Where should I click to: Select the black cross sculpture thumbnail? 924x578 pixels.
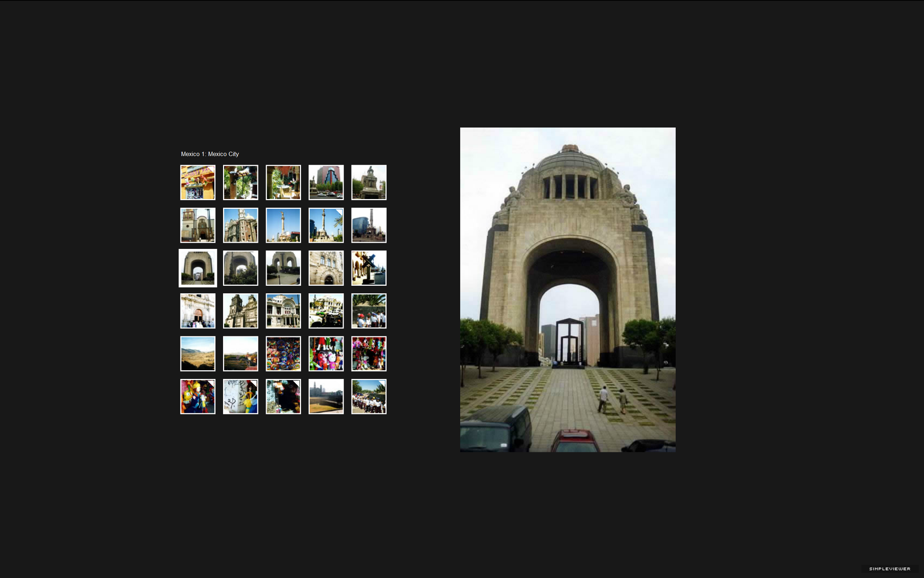pyautogui.click(x=369, y=268)
